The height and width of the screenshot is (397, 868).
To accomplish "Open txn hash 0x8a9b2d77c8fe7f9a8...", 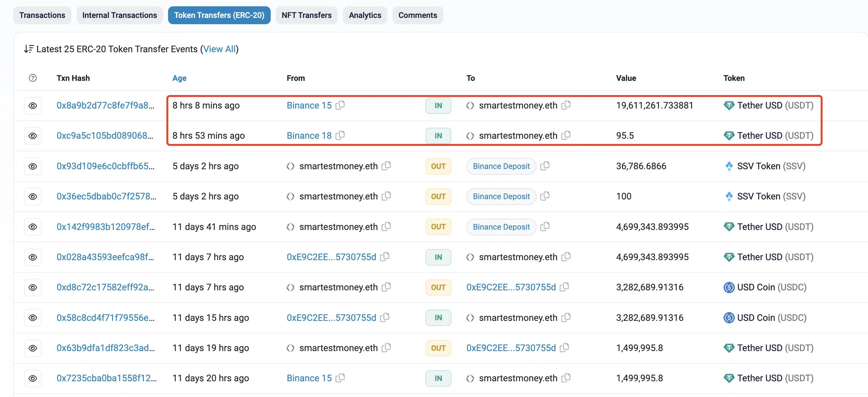I will pos(105,105).
